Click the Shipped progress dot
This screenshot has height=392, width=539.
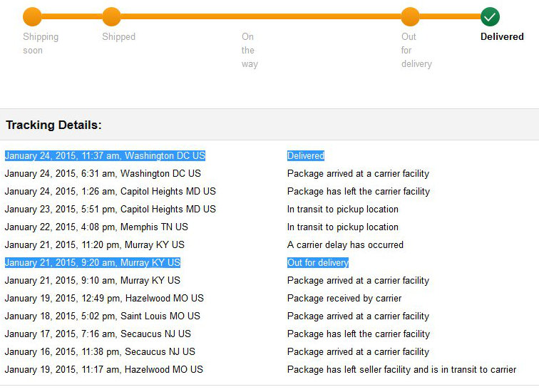pyautogui.click(x=111, y=16)
